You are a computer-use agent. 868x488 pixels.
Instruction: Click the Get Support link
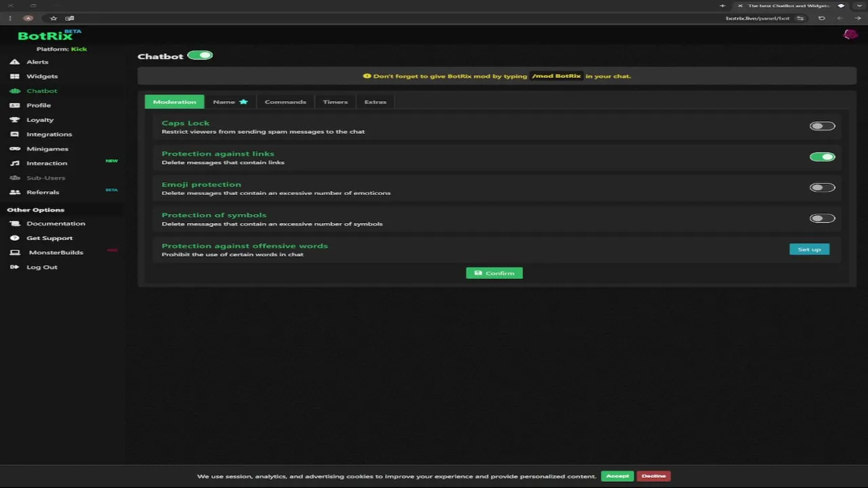click(x=50, y=238)
